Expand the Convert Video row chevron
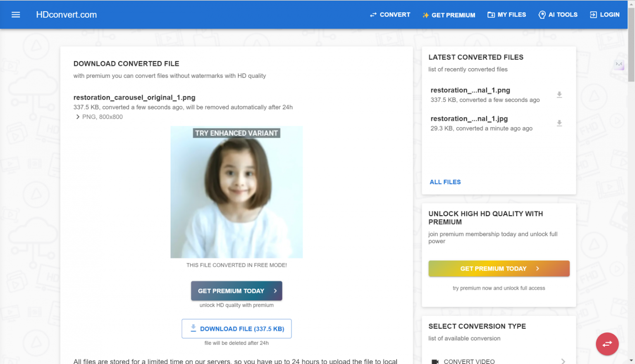The image size is (635, 364). pos(563,361)
